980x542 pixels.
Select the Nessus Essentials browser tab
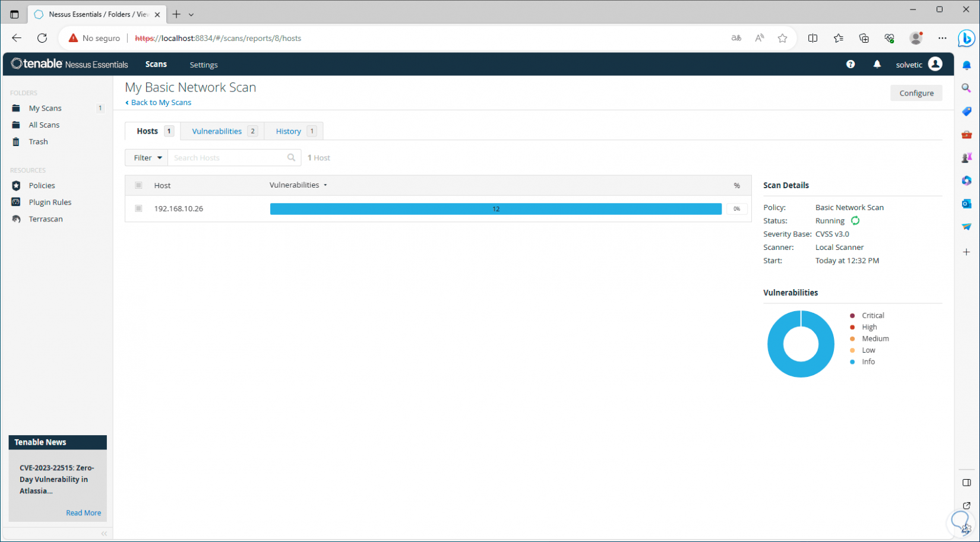coord(98,14)
